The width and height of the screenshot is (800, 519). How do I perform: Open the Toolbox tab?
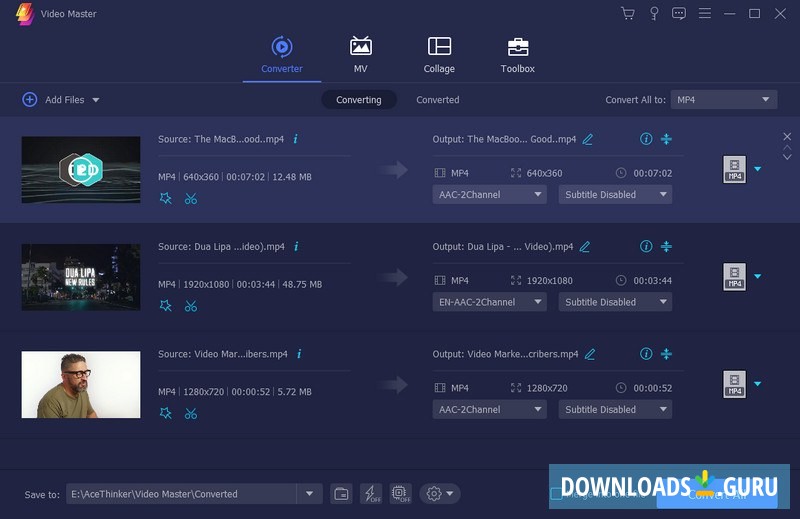click(517, 55)
